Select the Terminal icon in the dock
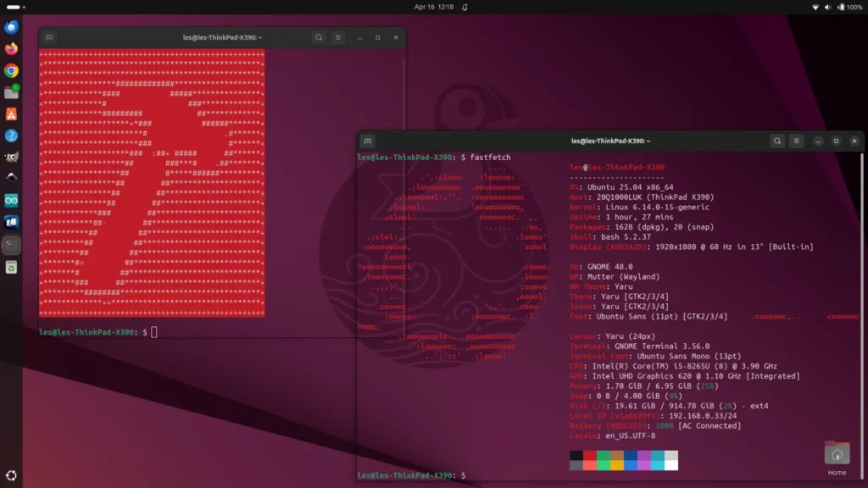 pyautogui.click(x=11, y=247)
